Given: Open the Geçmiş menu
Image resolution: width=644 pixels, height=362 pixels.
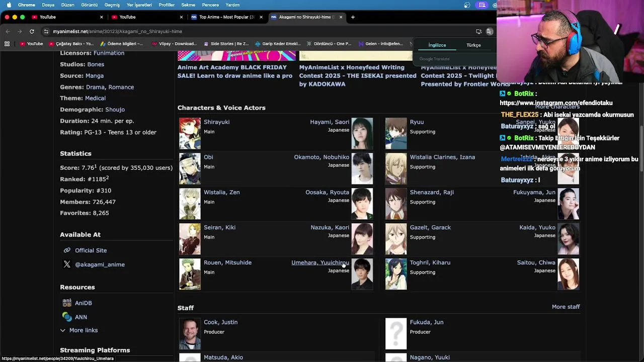Looking at the screenshot, I should click(112, 5).
